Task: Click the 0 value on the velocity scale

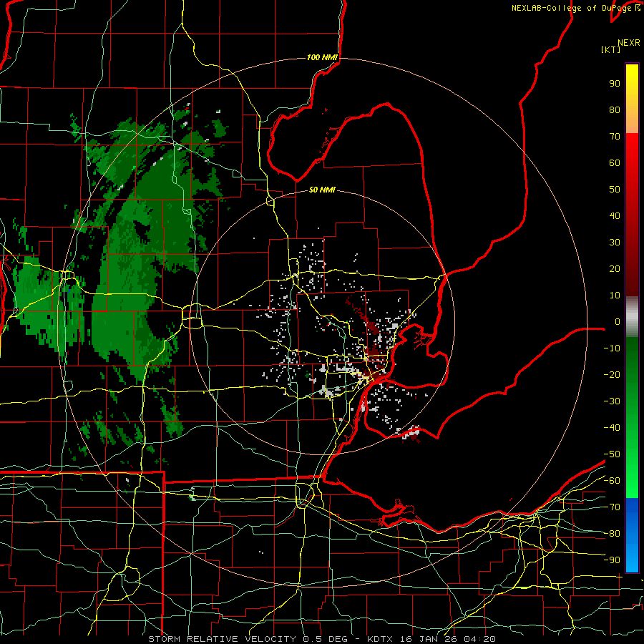Action: pos(618,321)
